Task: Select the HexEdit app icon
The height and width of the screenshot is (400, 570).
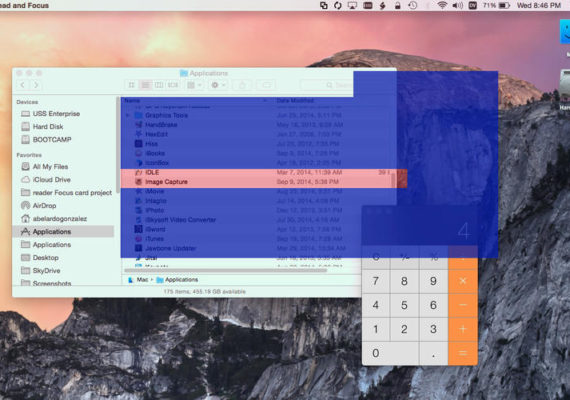Action: [139, 134]
